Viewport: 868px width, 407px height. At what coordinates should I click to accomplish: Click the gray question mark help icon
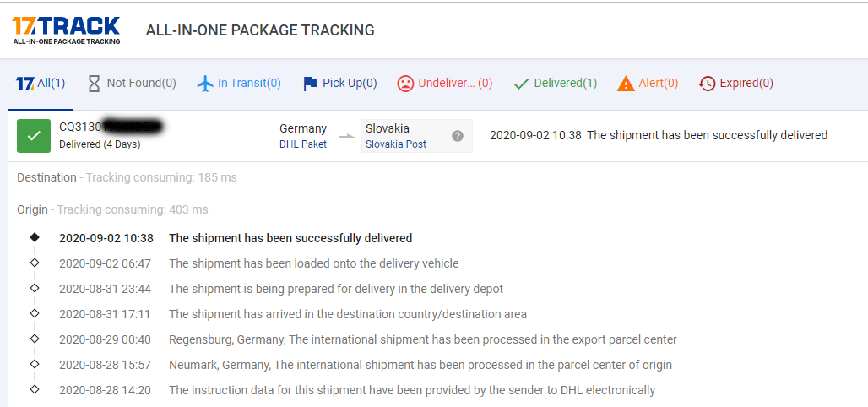458,136
